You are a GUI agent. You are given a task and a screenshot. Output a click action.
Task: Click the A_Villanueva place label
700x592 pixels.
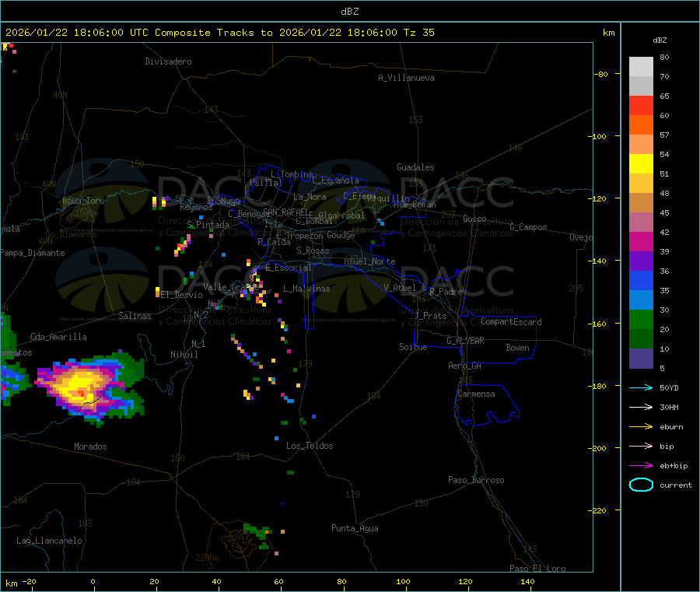click(x=406, y=78)
